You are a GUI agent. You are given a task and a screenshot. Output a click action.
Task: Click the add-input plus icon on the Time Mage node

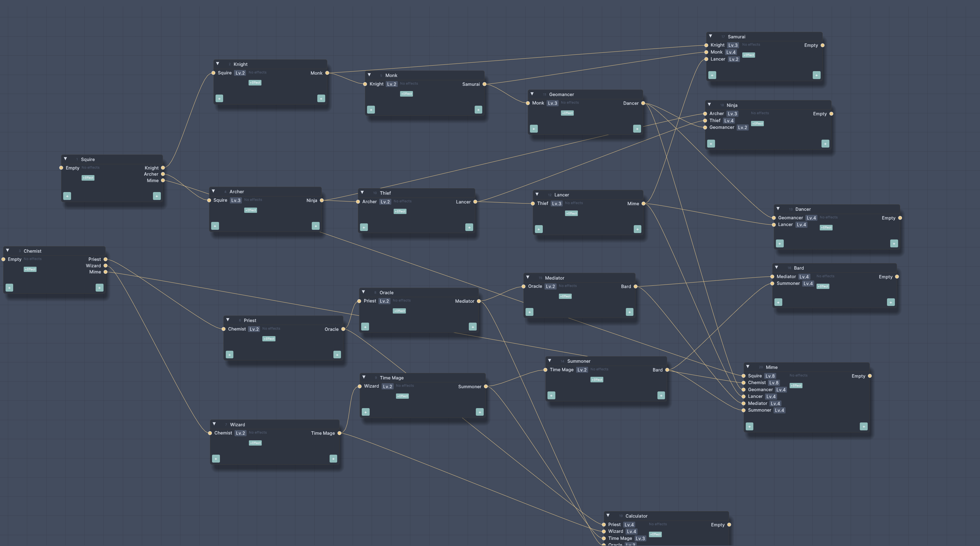[365, 412]
